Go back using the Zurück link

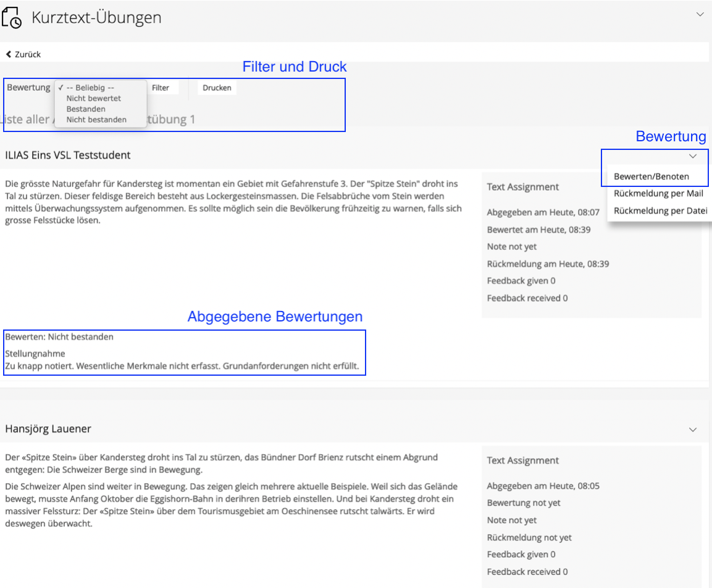click(x=23, y=54)
